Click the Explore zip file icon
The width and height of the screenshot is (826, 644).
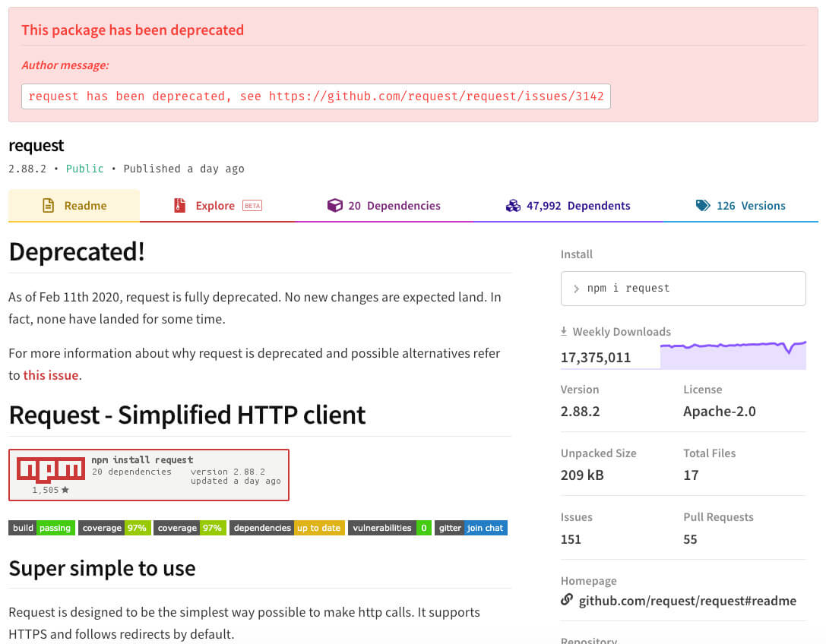pos(179,205)
